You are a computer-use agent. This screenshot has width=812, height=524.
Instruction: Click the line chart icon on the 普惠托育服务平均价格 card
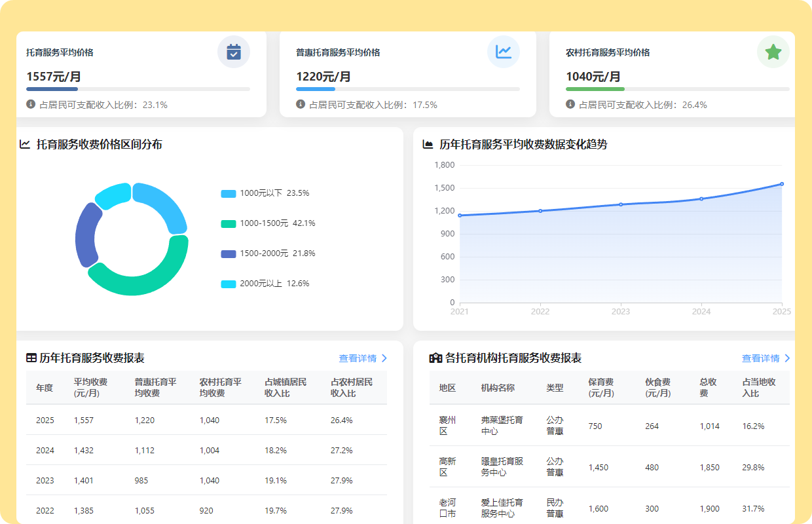tap(504, 52)
